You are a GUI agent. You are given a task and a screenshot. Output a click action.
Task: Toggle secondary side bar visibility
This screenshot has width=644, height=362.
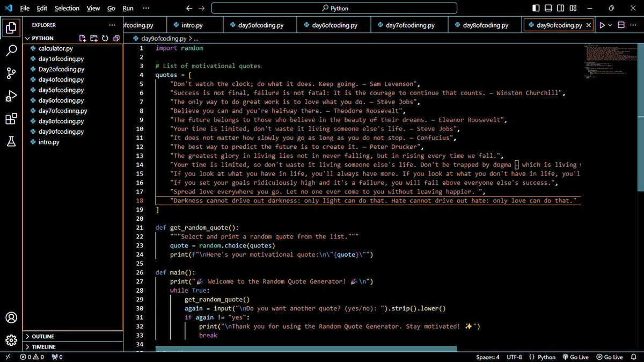pos(561,8)
